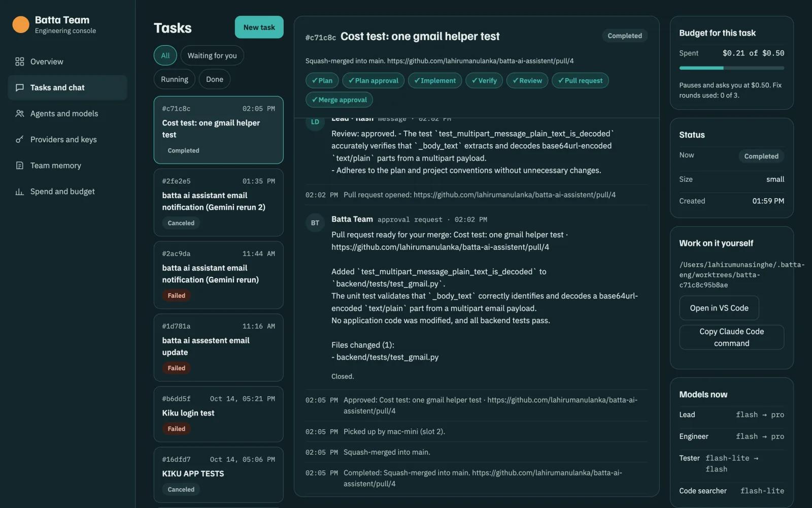Click the BT avatar on approval request
Image resolution: width=812 pixels, height=508 pixels.
(315, 223)
